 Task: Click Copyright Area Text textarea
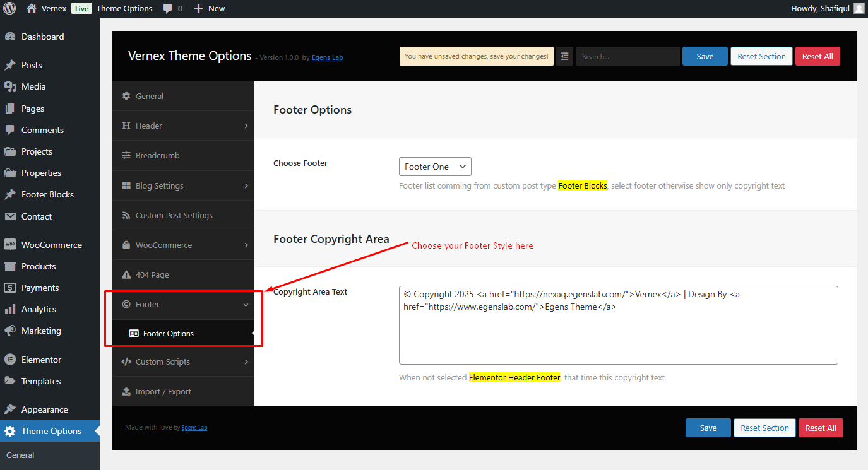[x=619, y=325]
